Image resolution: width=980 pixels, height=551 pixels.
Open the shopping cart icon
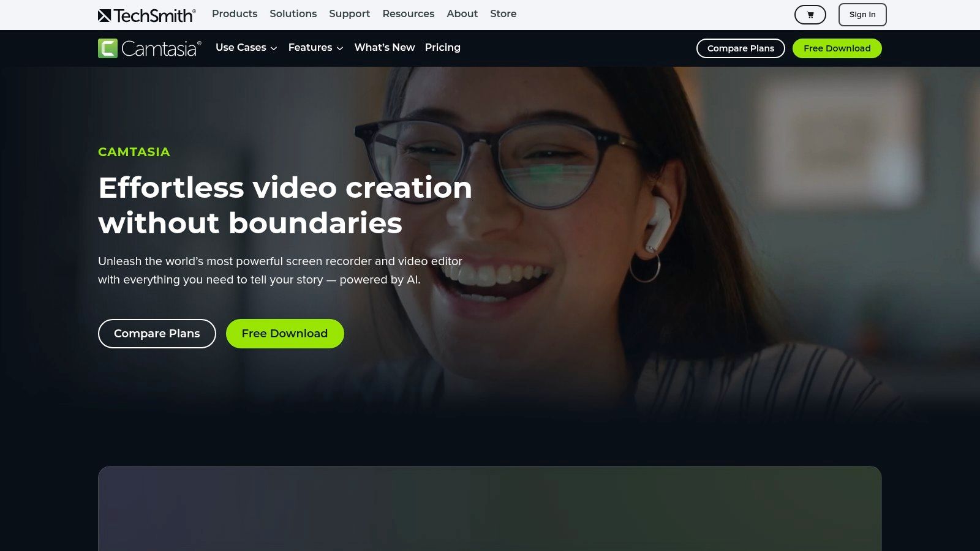810,15
